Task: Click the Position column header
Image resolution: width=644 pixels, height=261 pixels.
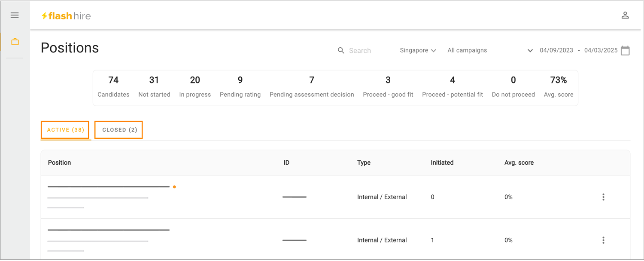Action: [59, 163]
